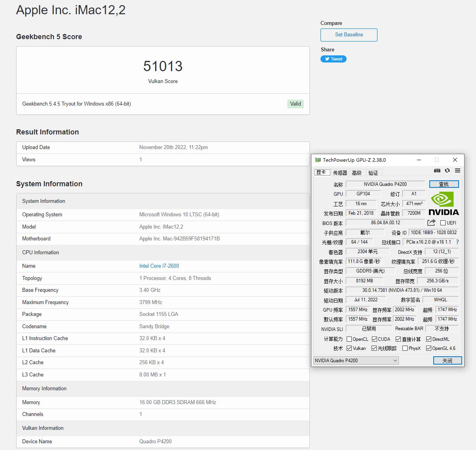This screenshot has height=450, width=476.
Task: Switch to the 高级 tab
Action: coord(357,173)
